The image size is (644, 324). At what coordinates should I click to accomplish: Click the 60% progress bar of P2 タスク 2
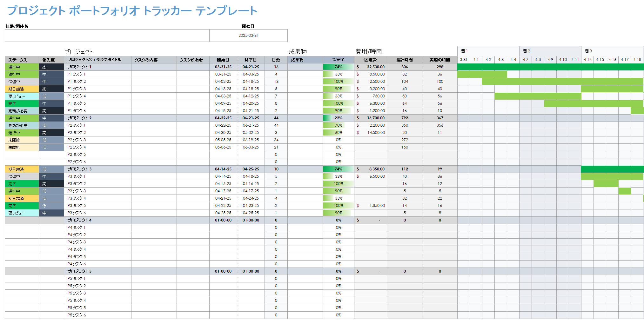tap(338, 133)
